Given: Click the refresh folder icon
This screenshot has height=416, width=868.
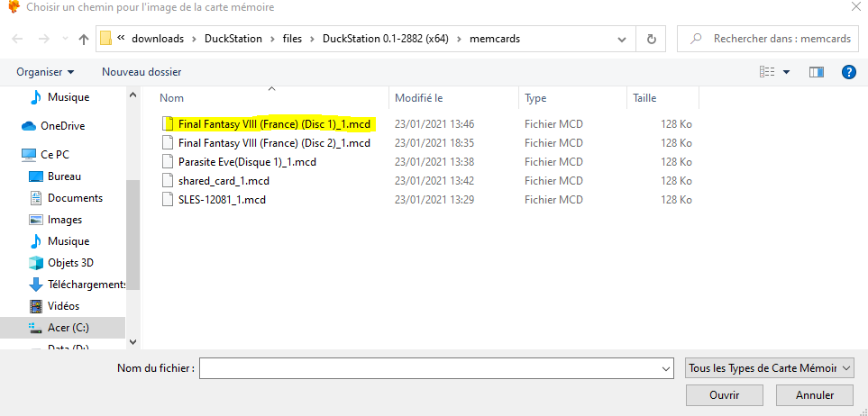Looking at the screenshot, I should [x=651, y=40].
